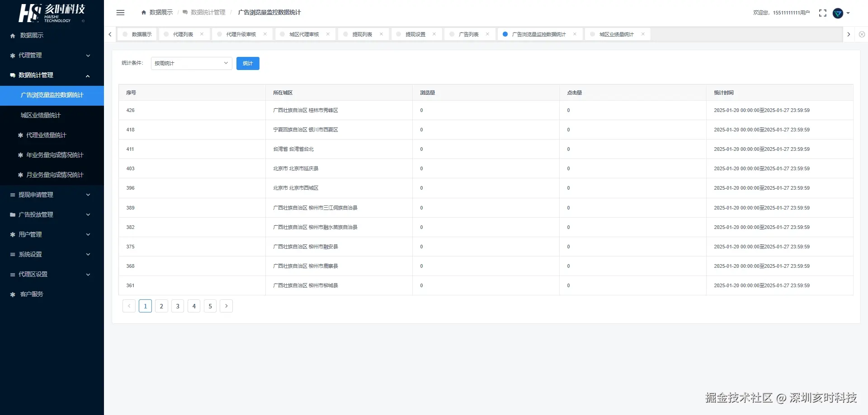Select the 宁夏回族自治区 银川市西夏区 cell
Image resolution: width=868 pixels, height=415 pixels.
[x=339, y=130]
